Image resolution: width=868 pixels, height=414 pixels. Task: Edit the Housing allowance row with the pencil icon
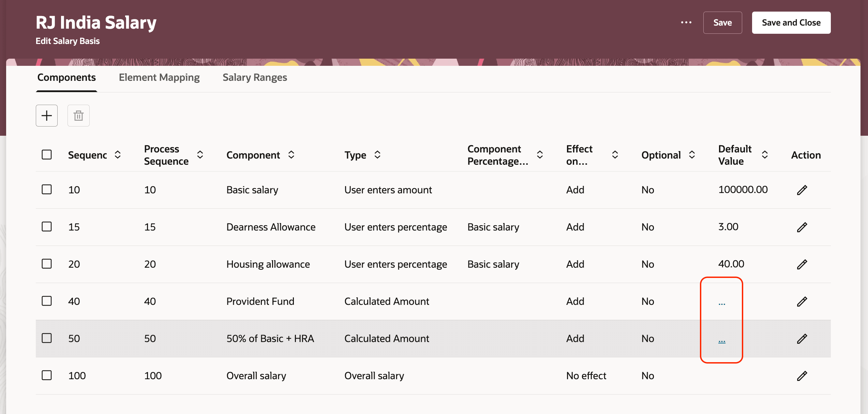pyautogui.click(x=802, y=264)
